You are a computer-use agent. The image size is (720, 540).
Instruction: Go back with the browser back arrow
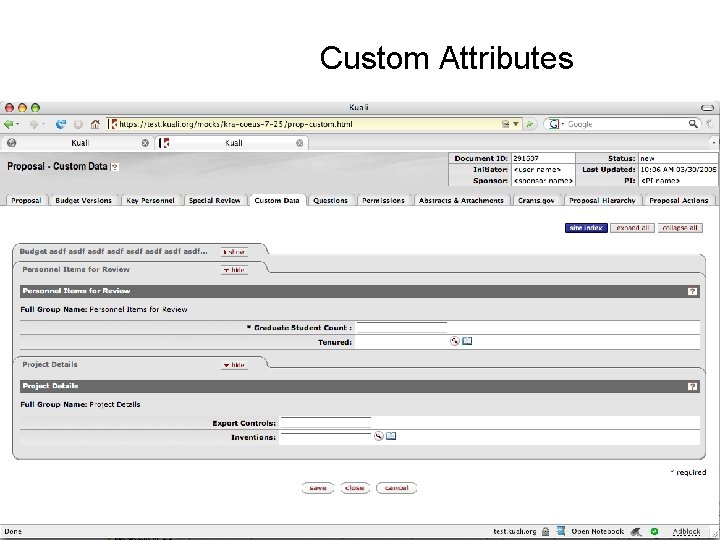[x=8, y=124]
